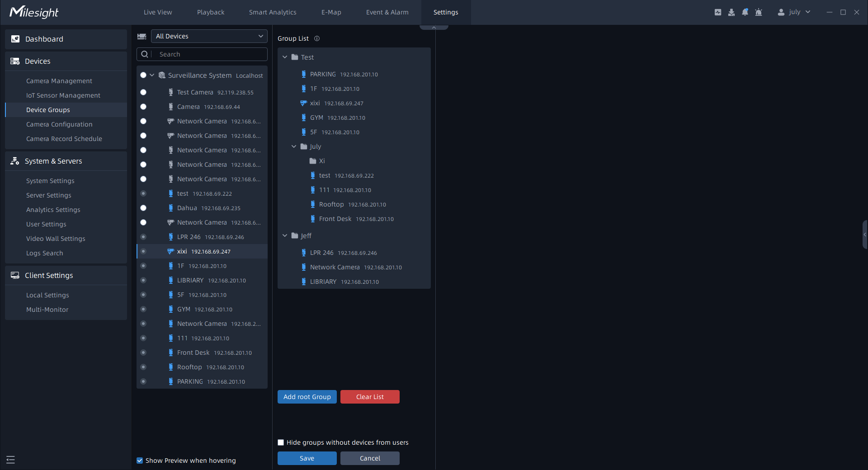Screen dimensions: 868x470
Task: Click the Dahua camera icon in device list
Action: point(171,208)
